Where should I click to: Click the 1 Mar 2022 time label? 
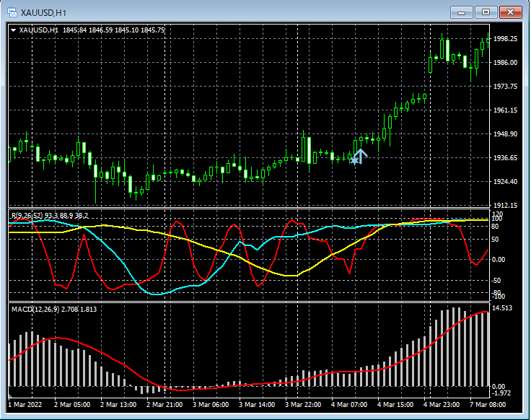[25, 404]
